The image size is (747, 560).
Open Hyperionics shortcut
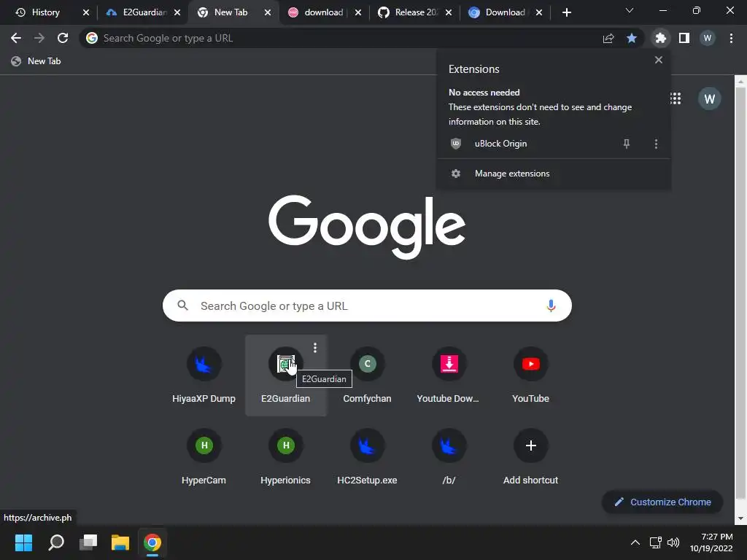point(285,457)
